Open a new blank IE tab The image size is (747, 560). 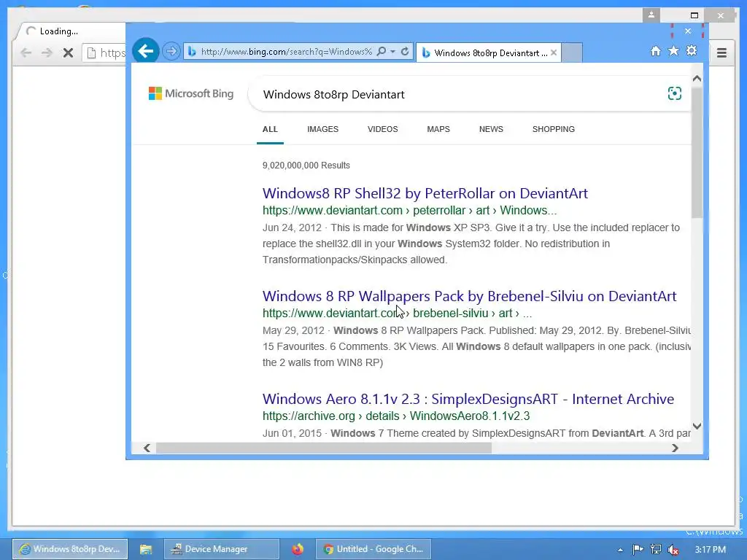pyautogui.click(x=572, y=52)
